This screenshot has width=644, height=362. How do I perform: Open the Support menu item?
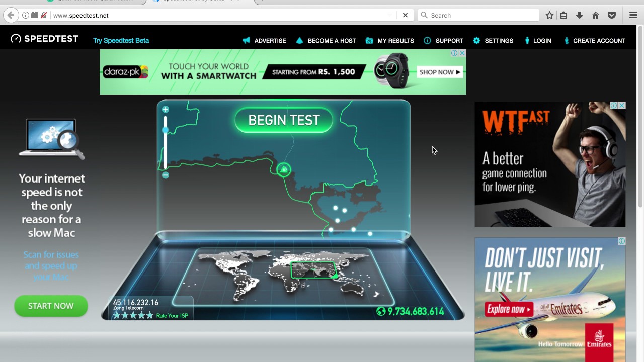pyautogui.click(x=443, y=41)
